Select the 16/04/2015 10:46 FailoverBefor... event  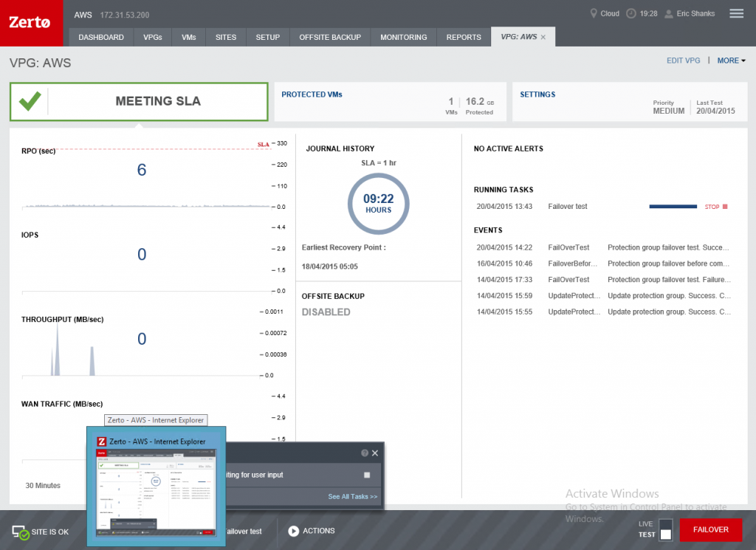pos(604,264)
